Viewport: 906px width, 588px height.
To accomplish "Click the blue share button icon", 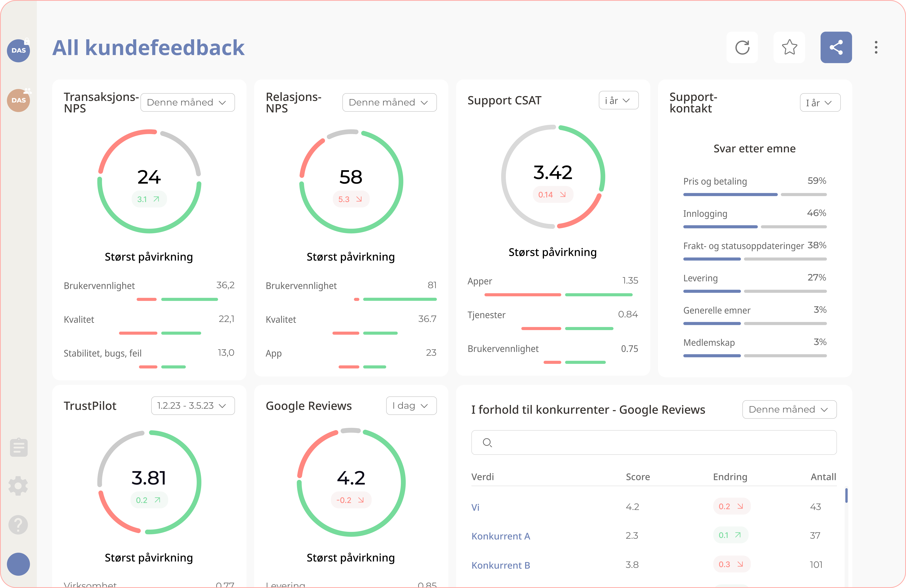I will click(836, 48).
